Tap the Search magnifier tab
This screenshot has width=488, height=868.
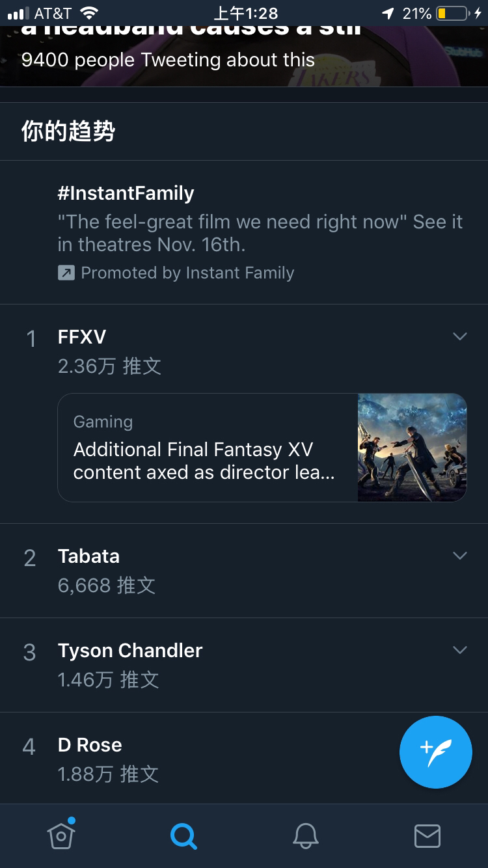[183, 835]
